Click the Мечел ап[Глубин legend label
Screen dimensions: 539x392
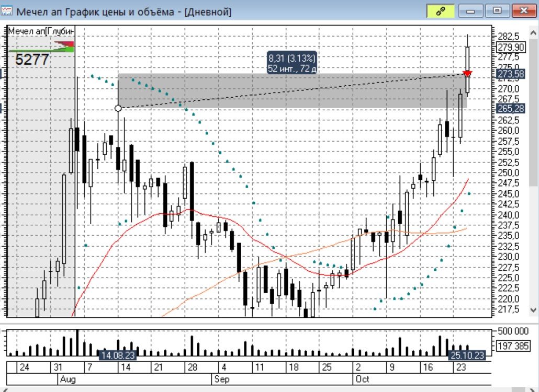pyautogui.click(x=41, y=31)
